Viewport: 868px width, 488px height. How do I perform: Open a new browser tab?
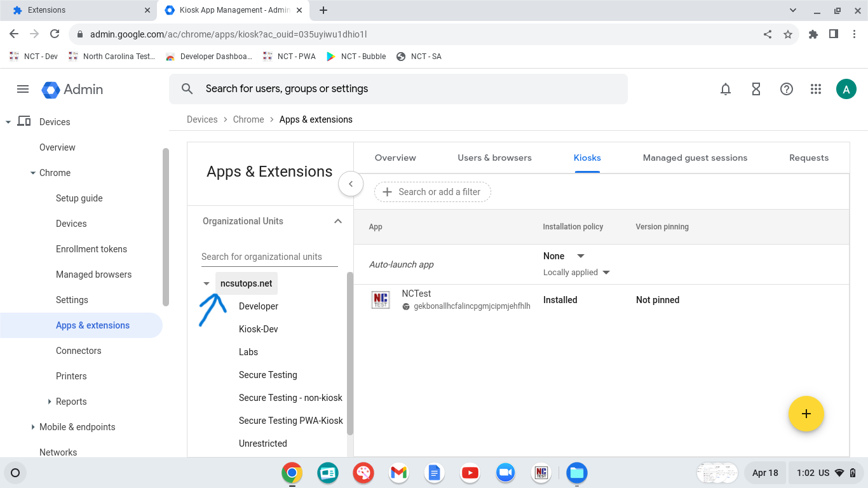[323, 10]
